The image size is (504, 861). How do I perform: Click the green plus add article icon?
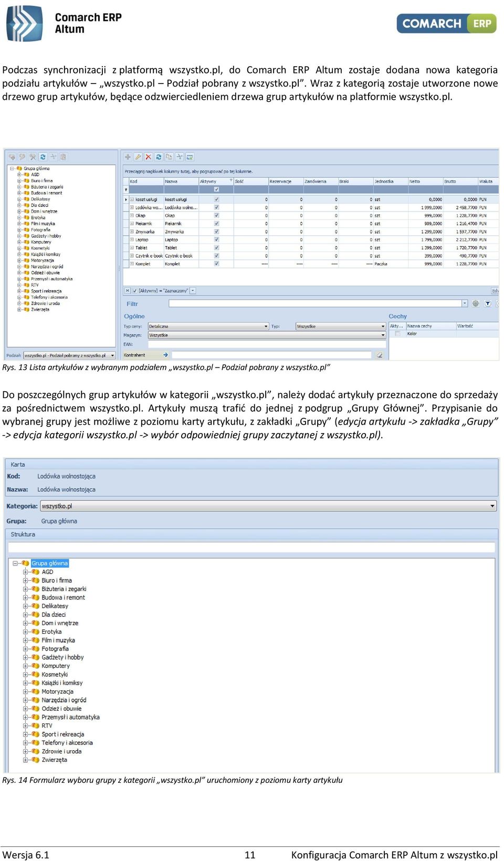click(128, 157)
